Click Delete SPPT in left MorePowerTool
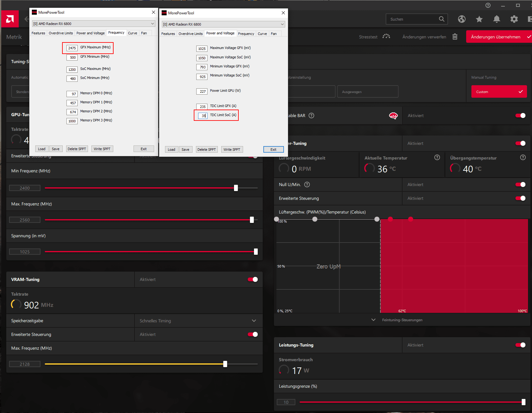The image size is (532, 413). pyautogui.click(x=77, y=149)
